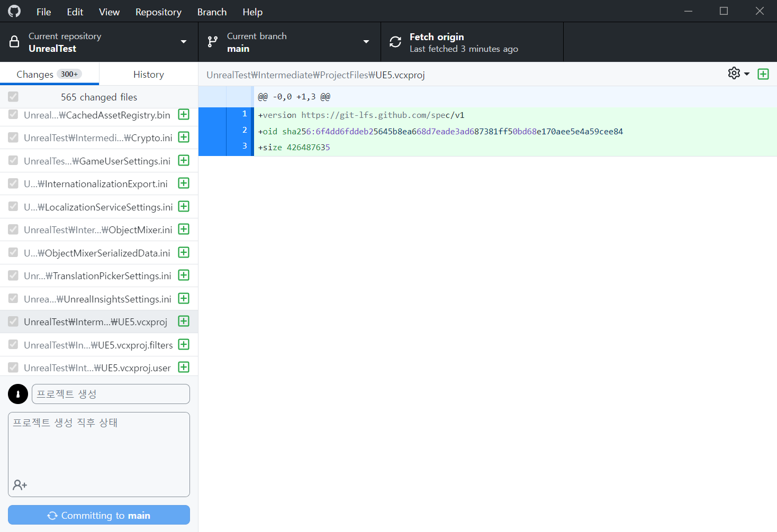The width and height of the screenshot is (777, 532).
Task: Click the added-file icon for CachedAssetRegistry.bin
Action: [184, 114]
